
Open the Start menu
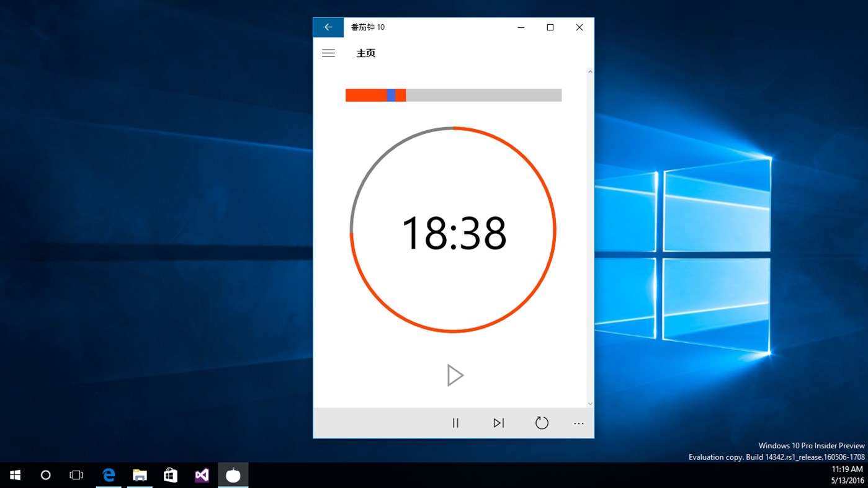coord(14,475)
